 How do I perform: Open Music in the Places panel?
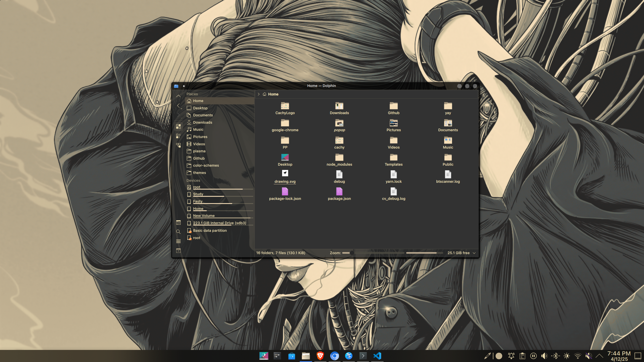pos(219,129)
